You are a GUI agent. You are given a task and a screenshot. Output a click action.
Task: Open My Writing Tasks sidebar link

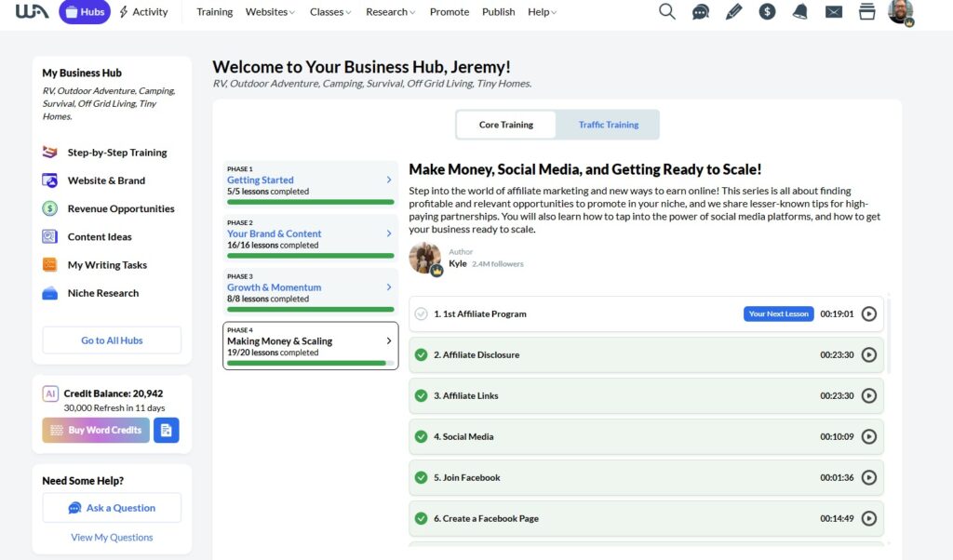tap(107, 265)
